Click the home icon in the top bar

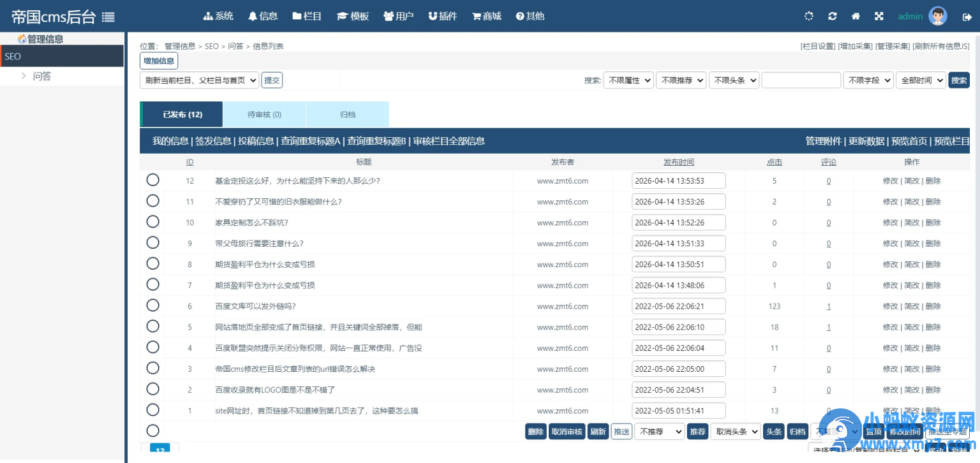(856, 15)
